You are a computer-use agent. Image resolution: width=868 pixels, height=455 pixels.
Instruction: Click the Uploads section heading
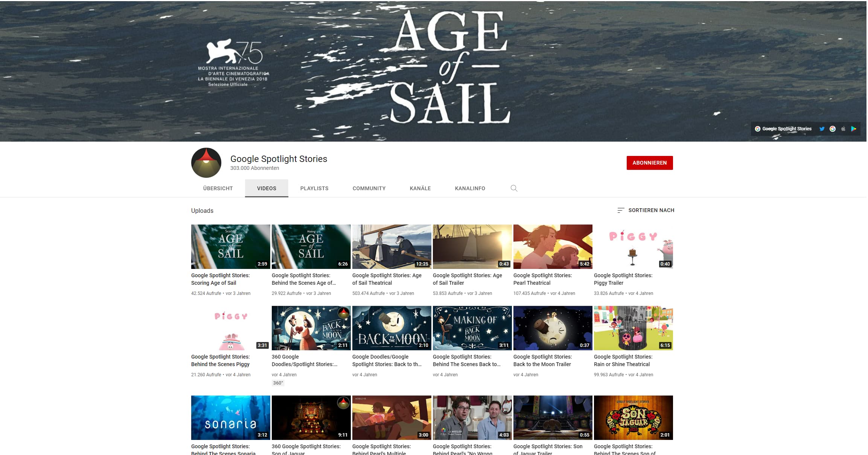click(x=202, y=211)
